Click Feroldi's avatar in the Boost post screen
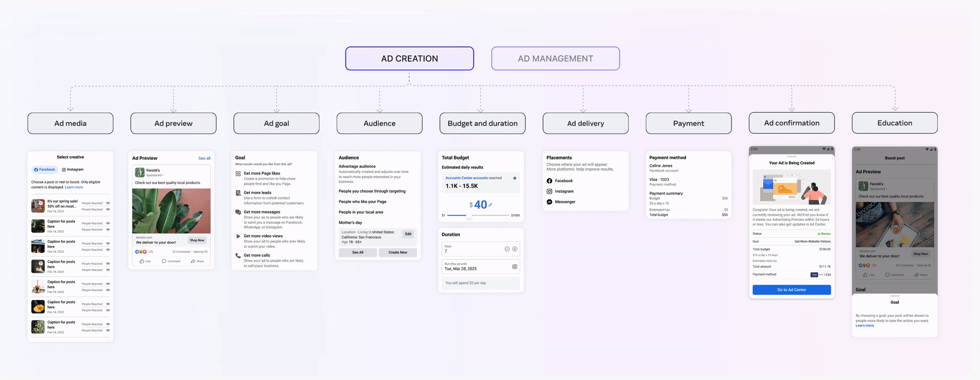Image resolution: width=980 pixels, height=380 pixels. pyautogui.click(x=863, y=186)
